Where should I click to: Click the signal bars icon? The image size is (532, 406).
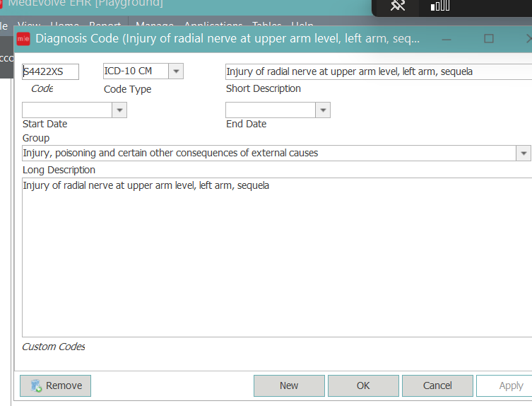point(439,6)
